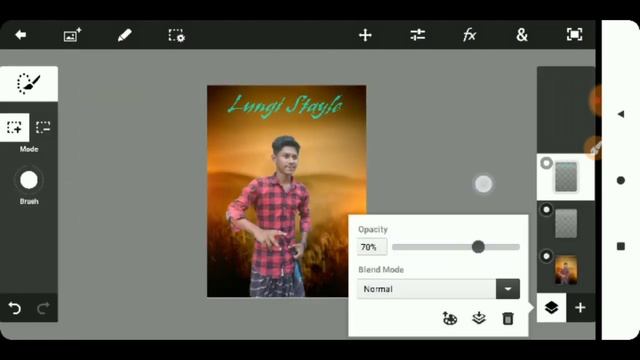The height and width of the screenshot is (360, 640).
Task: Add a new layer with plus
Action: [x=580, y=308]
